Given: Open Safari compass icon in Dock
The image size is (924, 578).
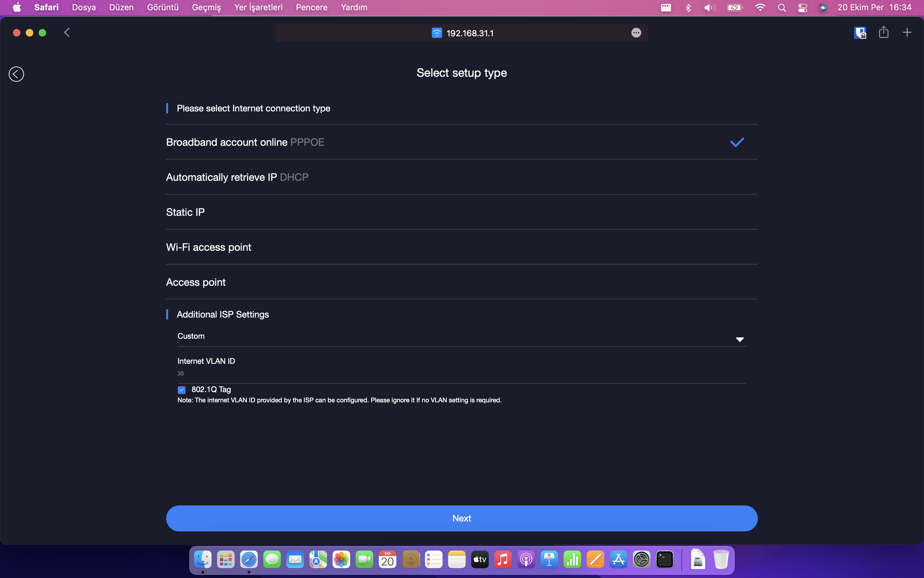Looking at the screenshot, I should 249,560.
